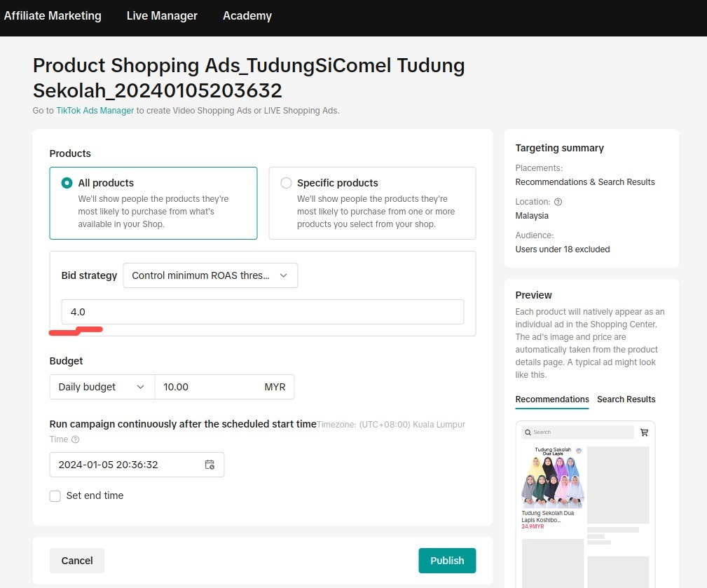707x588 pixels.
Task: Click the ROAS threshold value field
Action: click(x=262, y=311)
